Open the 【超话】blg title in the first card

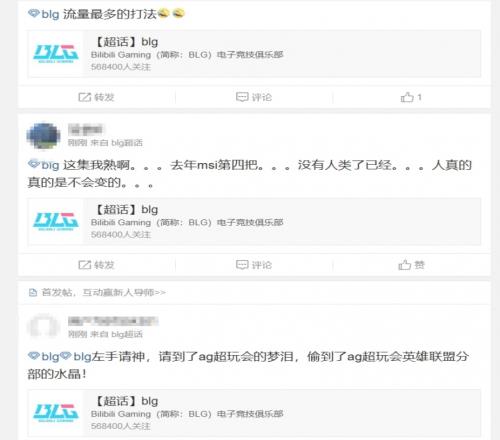(126, 42)
